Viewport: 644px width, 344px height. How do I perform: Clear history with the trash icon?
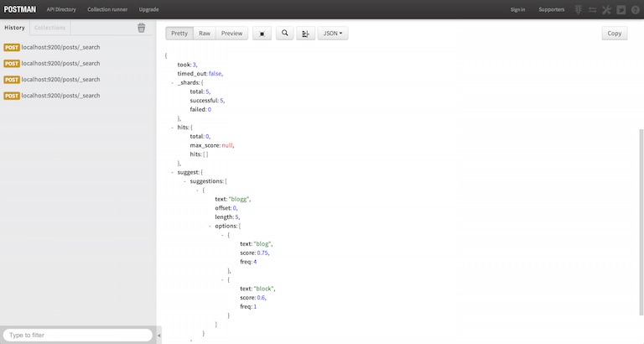[x=141, y=28]
